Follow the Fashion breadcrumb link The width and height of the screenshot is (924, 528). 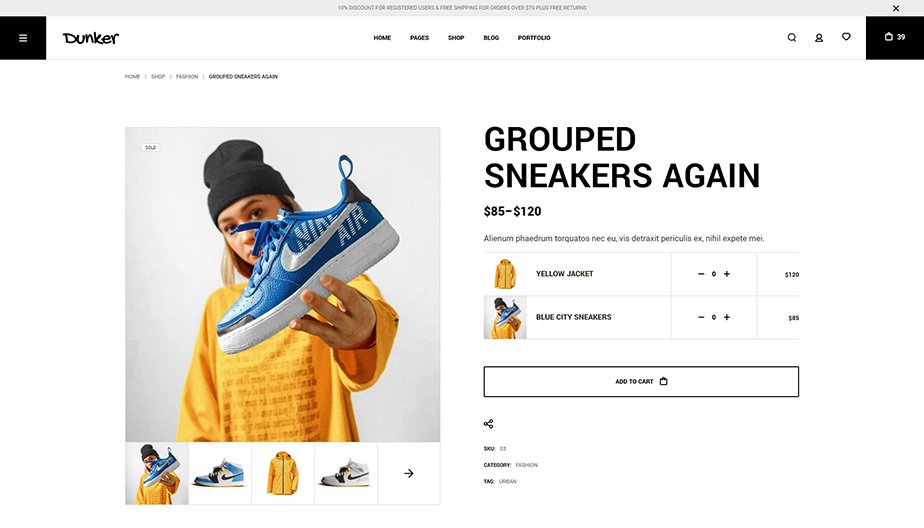[187, 77]
